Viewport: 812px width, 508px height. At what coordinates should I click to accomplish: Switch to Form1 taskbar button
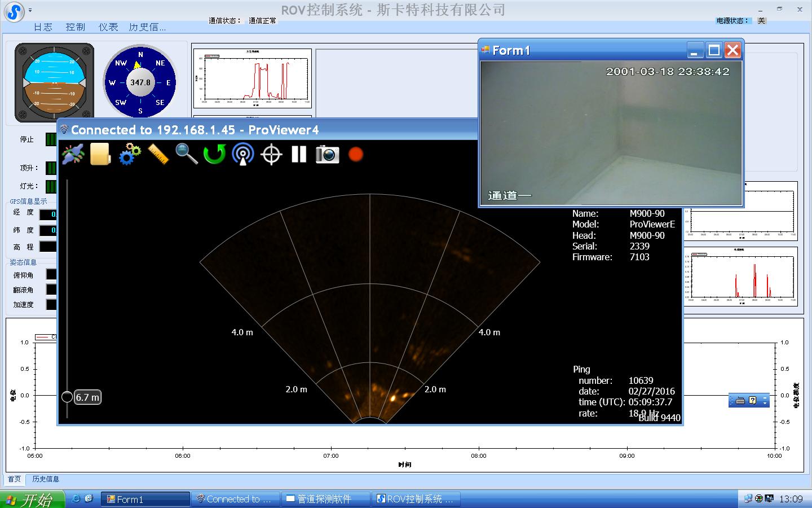145,500
